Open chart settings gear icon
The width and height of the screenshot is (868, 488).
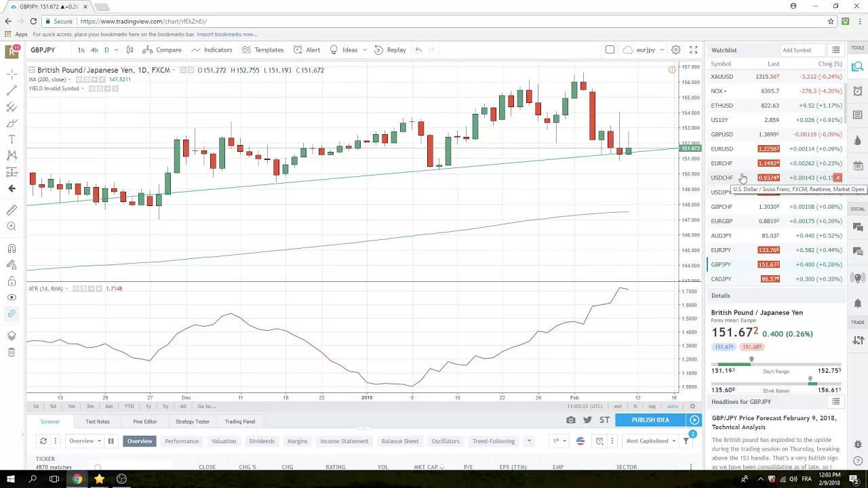[675, 49]
